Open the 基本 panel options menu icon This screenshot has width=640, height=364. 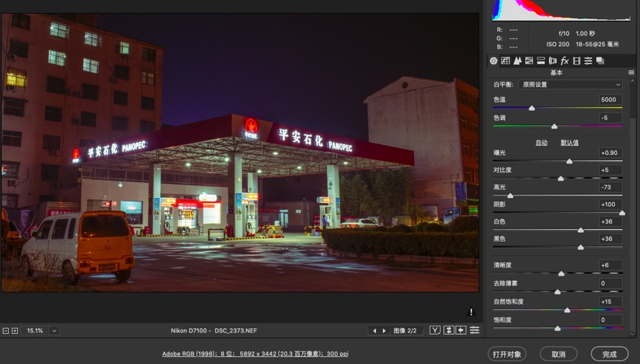pyautogui.click(x=631, y=72)
